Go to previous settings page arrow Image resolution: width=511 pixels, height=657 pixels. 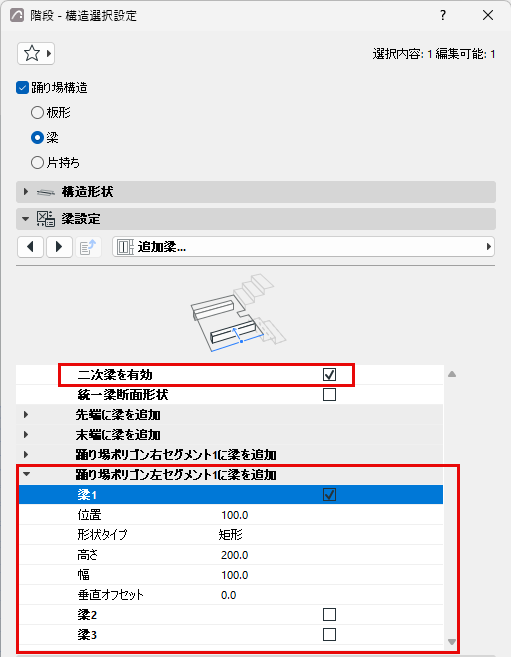[30, 247]
